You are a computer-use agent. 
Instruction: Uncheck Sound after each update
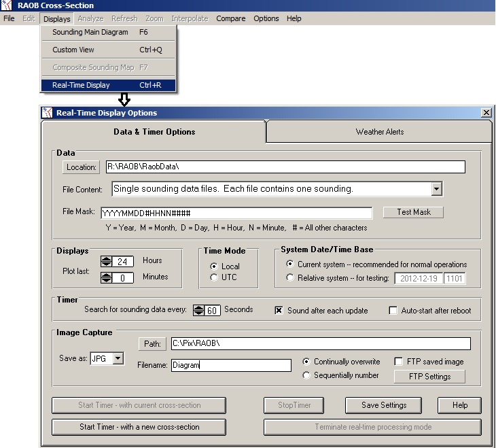click(x=279, y=310)
